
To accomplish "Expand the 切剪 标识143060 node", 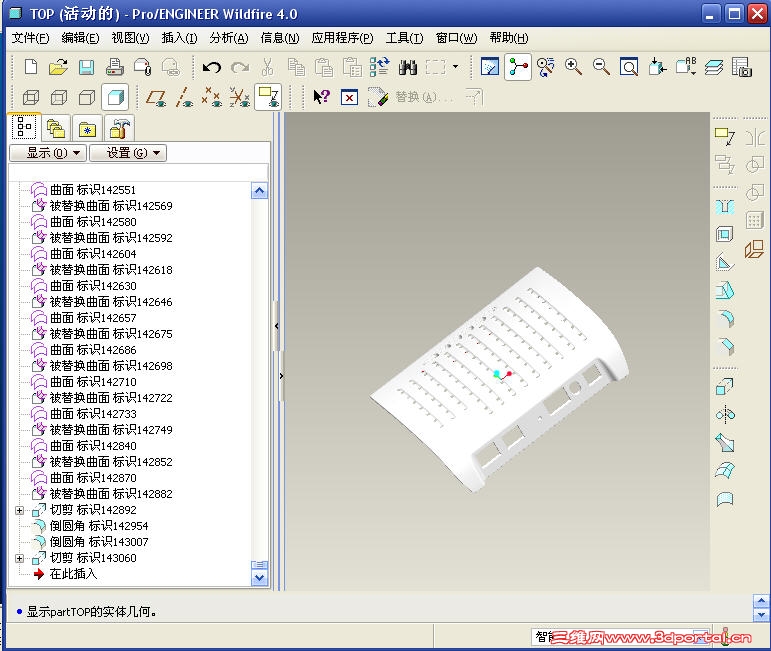I will pos(19,559).
